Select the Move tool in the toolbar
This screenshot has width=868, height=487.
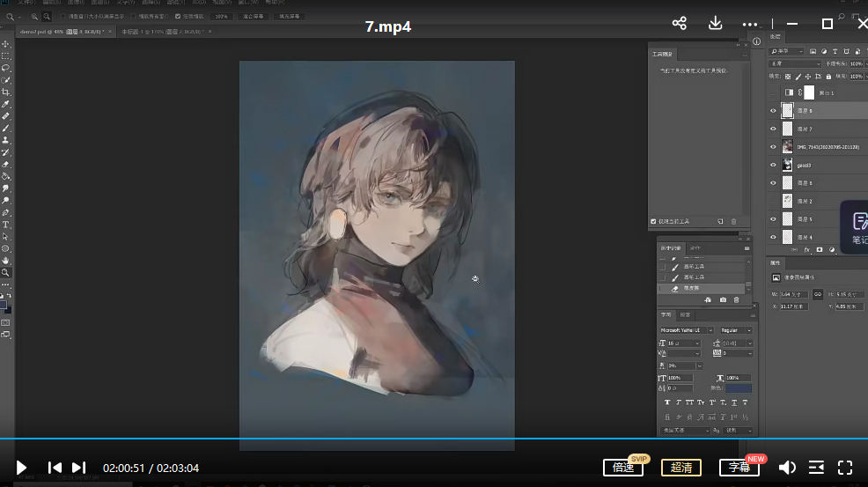point(6,44)
